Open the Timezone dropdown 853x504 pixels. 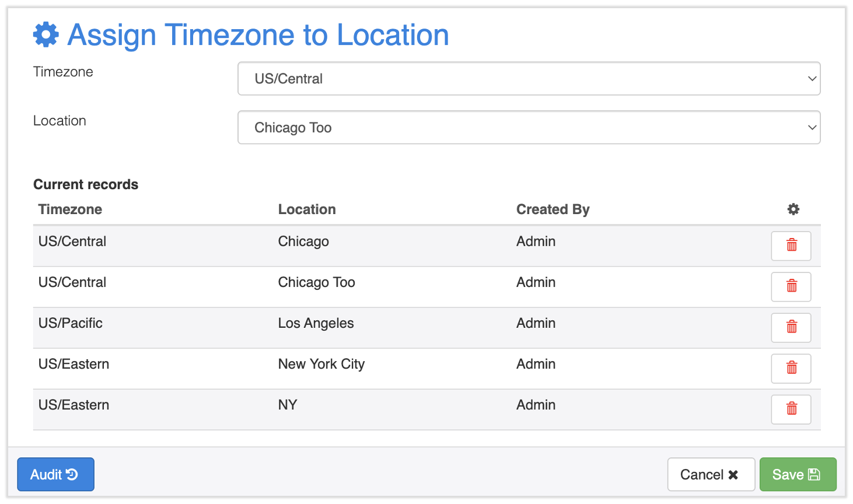pos(528,79)
